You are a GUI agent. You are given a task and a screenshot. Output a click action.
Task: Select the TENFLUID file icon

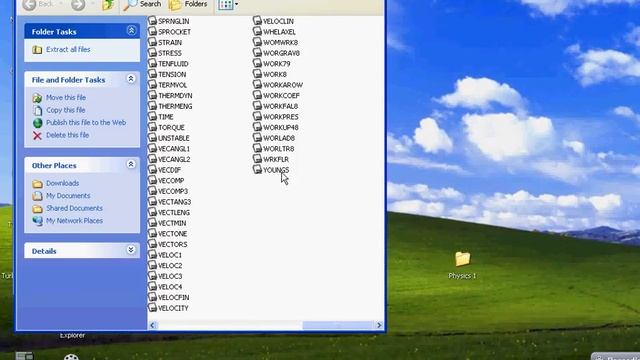click(x=152, y=63)
